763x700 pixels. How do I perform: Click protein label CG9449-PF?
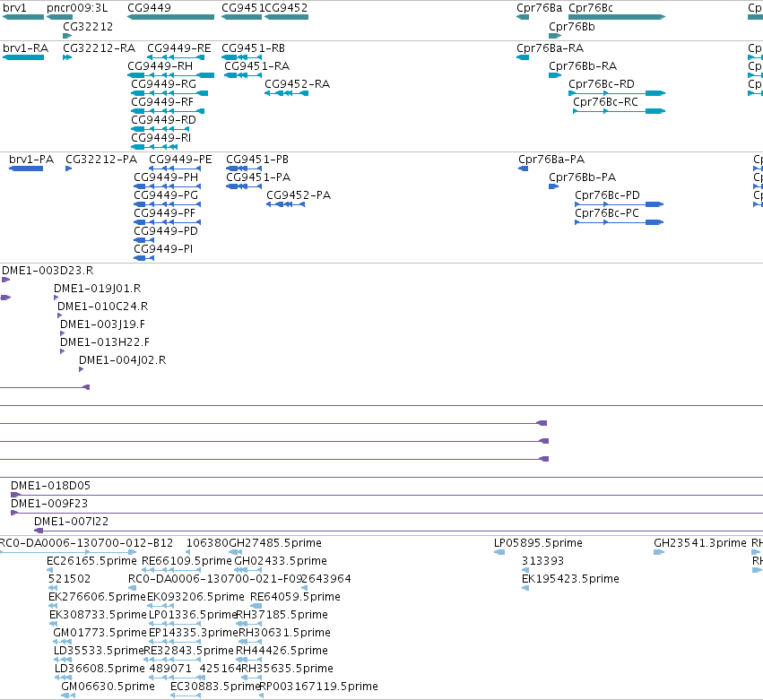pyautogui.click(x=164, y=213)
